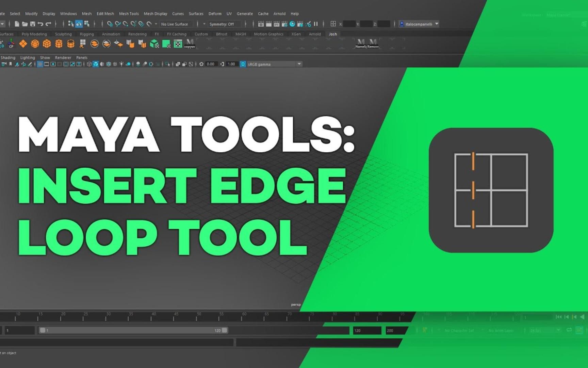The width and height of the screenshot is (588, 368).
Task: Open the Edit Mesh menu
Action: pos(105,14)
